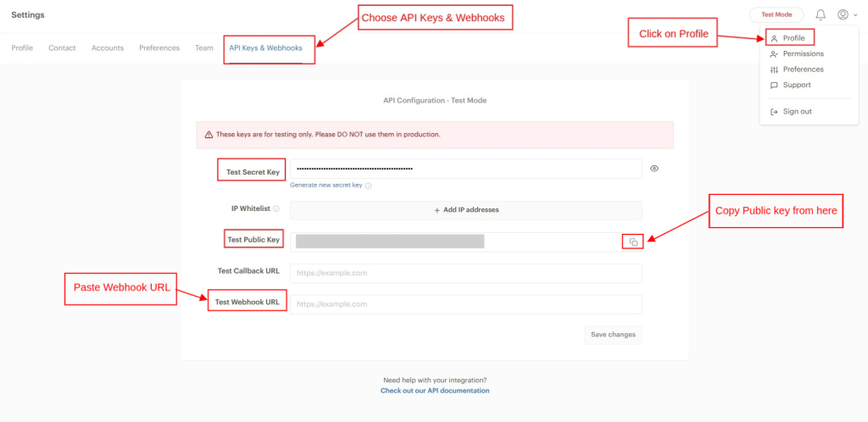Open the notifications bell icon
868x422 pixels.
821,15
